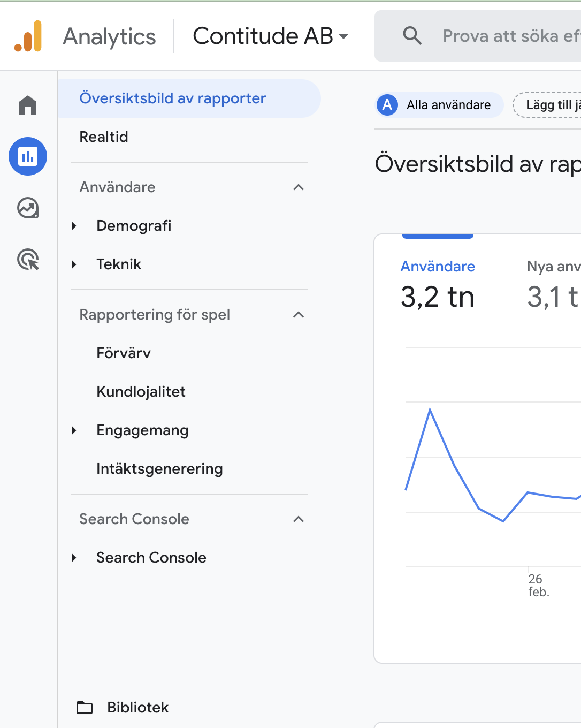Open the Engagemang reports
This screenshot has width=581, height=728.
point(142,430)
